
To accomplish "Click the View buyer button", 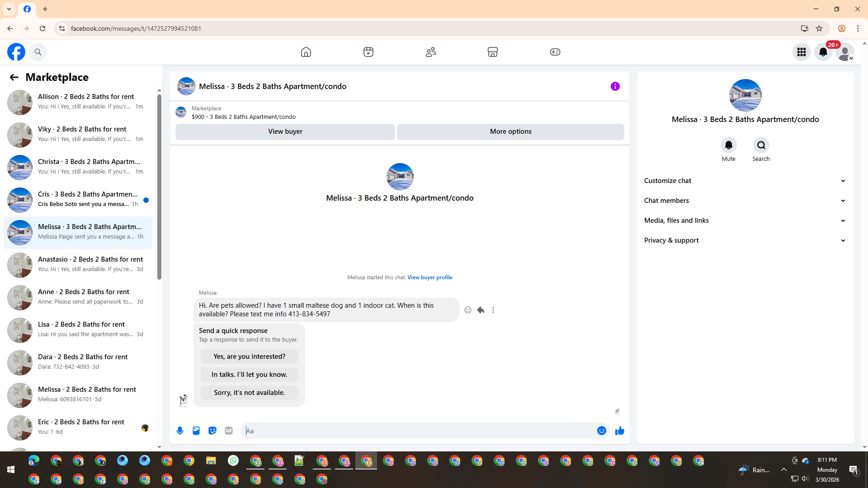I will (285, 131).
